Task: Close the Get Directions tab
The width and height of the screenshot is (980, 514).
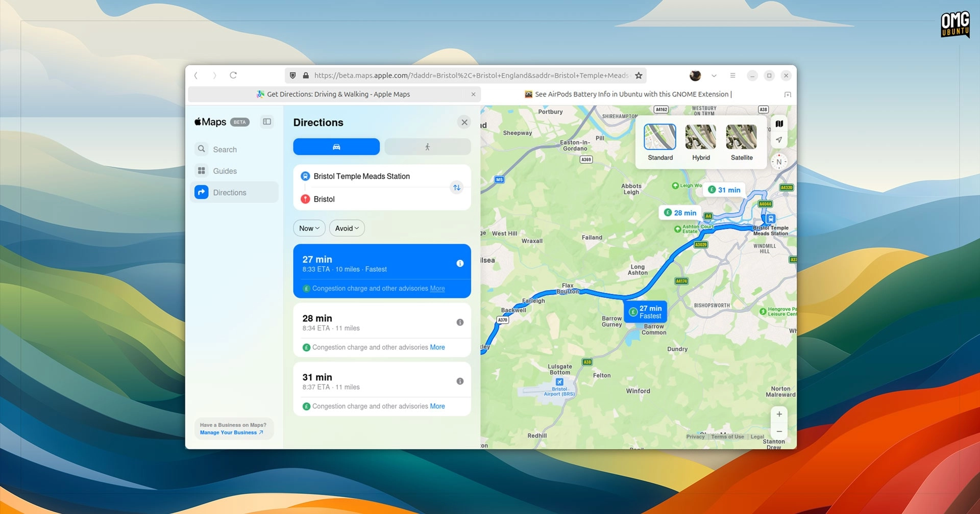Action: [x=473, y=94]
